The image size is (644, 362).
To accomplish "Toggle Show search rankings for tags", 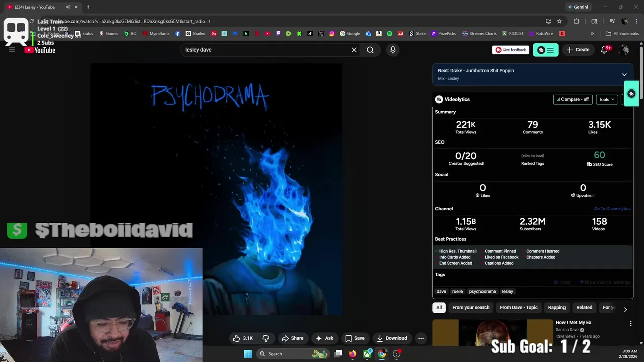I will [x=605, y=282].
